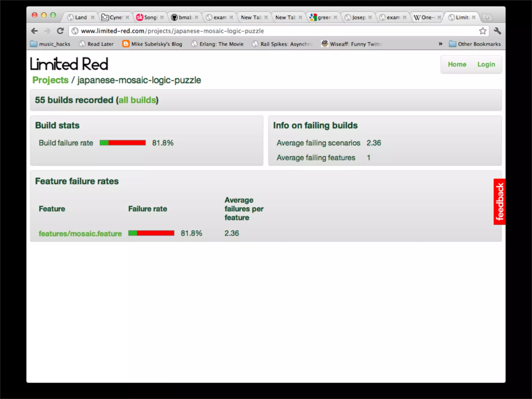Open the music_hacks bookmarks folder
The width and height of the screenshot is (532, 399).
pos(50,44)
